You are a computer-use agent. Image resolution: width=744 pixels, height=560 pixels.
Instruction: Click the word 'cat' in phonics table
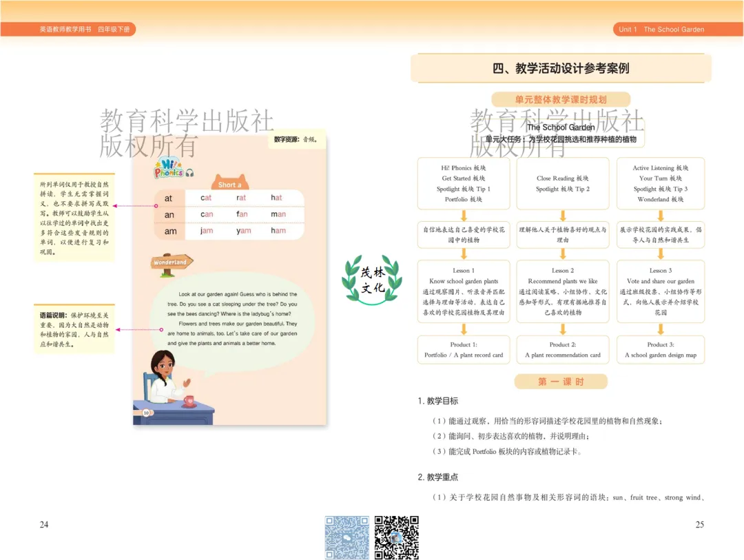point(206,198)
